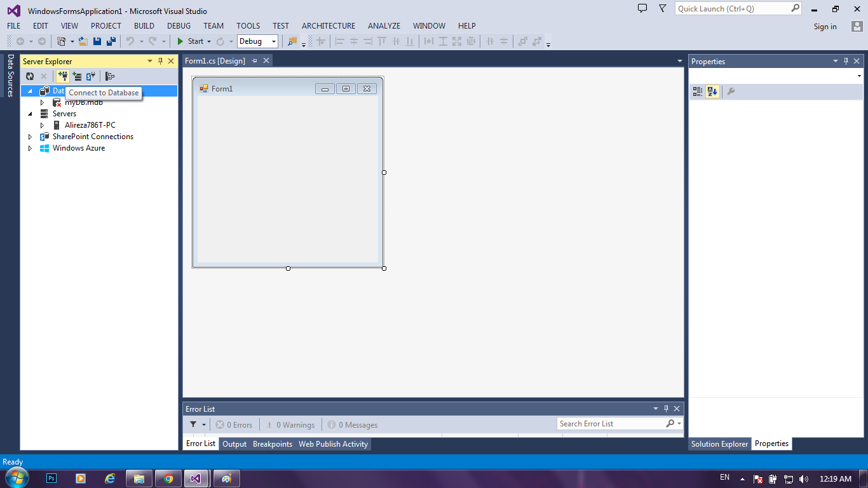
Task: Click the Refresh icon in Server Explorer
Action: pyautogui.click(x=30, y=76)
